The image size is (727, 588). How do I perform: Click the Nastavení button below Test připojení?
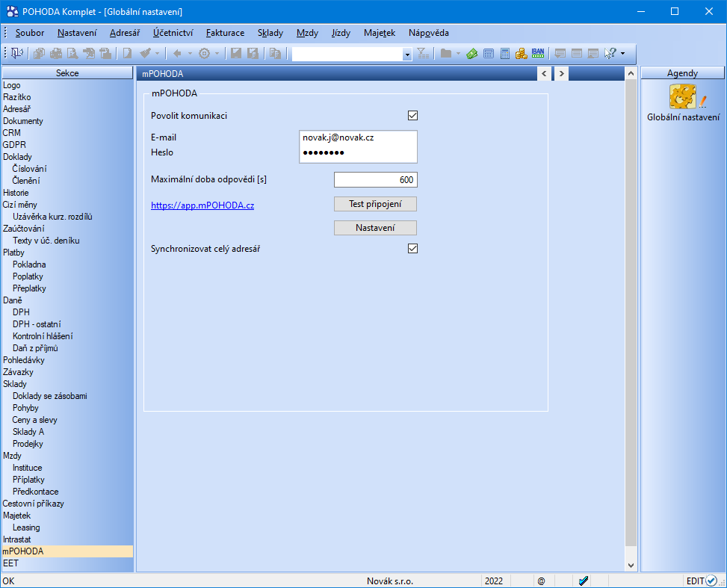(375, 228)
